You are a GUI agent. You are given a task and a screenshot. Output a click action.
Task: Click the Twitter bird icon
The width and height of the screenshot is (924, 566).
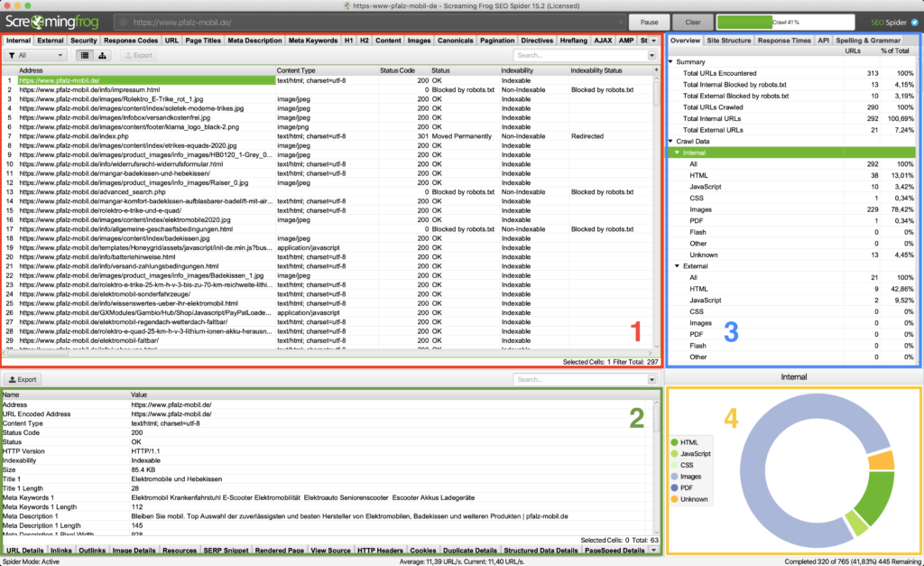[913, 22]
